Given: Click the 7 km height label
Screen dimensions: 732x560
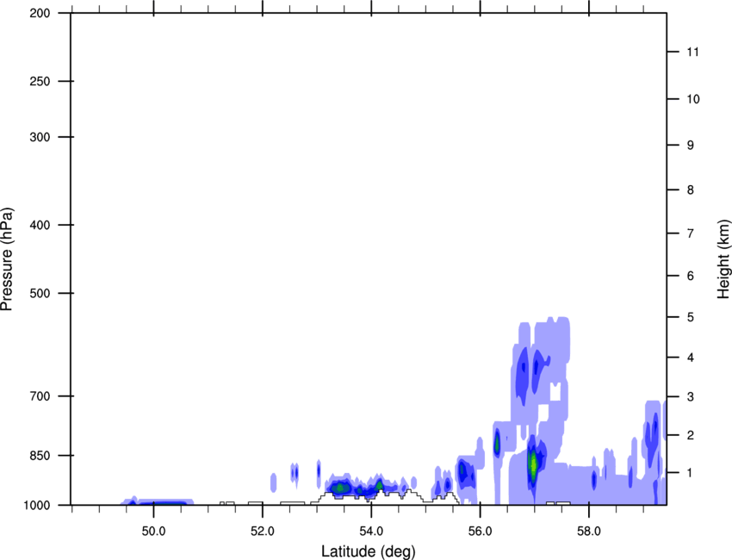Looking at the screenshot, I should tap(691, 233).
